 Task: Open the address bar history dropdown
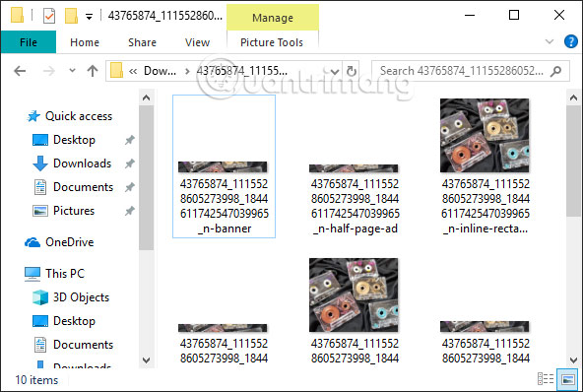334,71
